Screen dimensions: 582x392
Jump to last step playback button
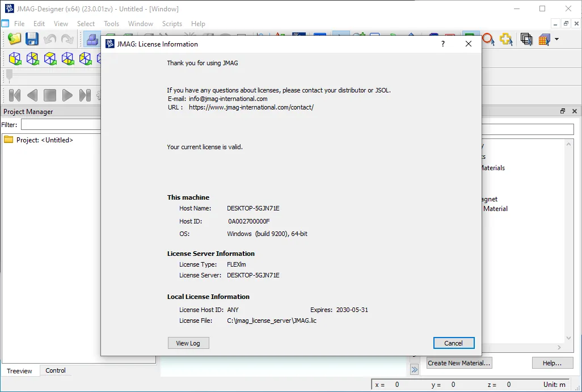pyautogui.click(x=85, y=95)
